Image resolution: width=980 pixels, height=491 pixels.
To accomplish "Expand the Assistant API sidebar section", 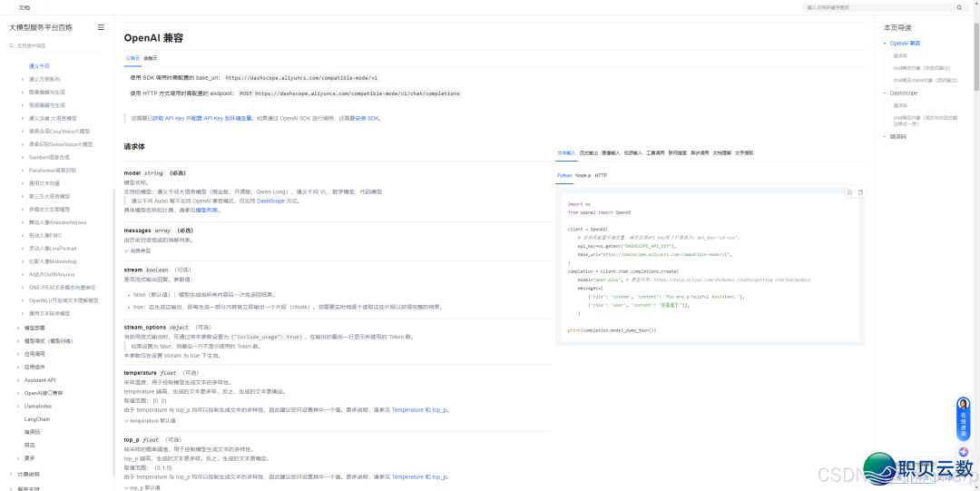I will (x=40, y=379).
